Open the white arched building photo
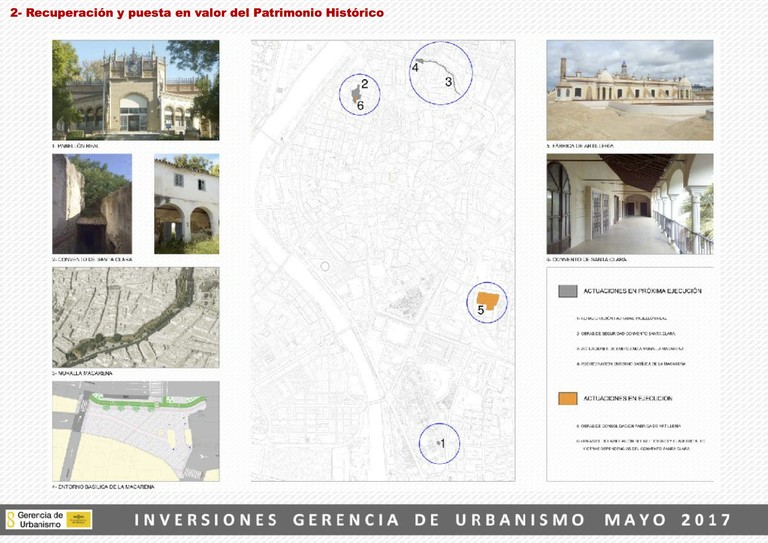Screen dimensions: 768x543 [x=187, y=204]
